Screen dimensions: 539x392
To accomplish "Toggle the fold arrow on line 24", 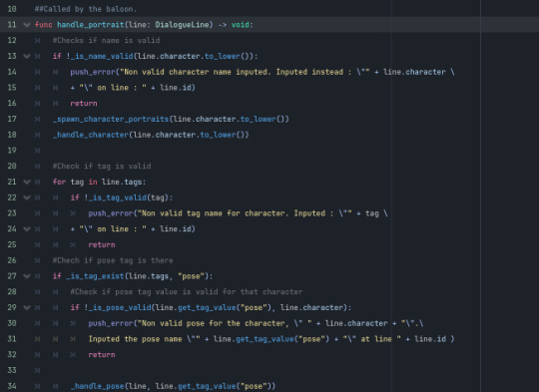I will [x=27, y=228].
